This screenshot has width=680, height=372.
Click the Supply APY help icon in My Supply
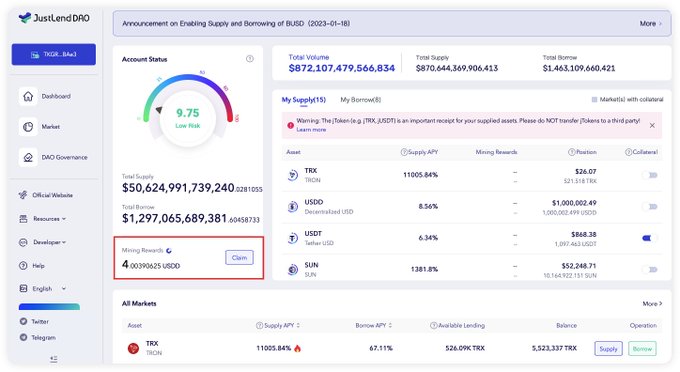404,152
